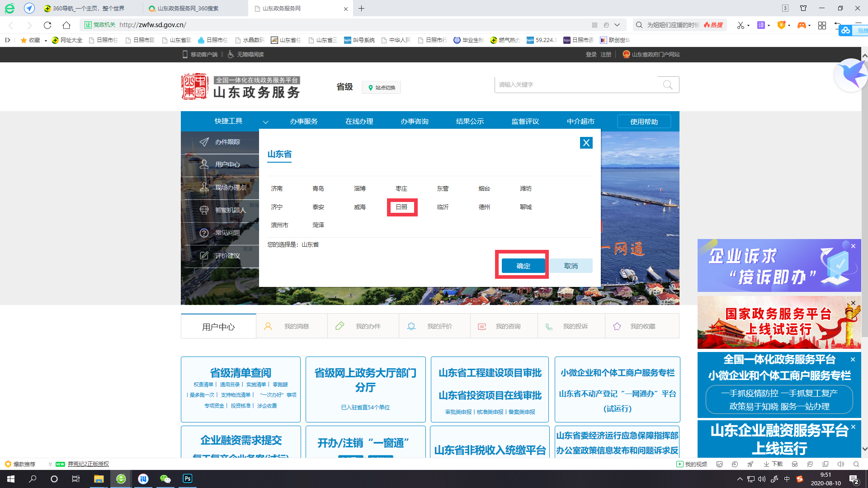The width and height of the screenshot is (868, 488).
Task: Click the 我的投诉 phone icon
Action: point(549,326)
